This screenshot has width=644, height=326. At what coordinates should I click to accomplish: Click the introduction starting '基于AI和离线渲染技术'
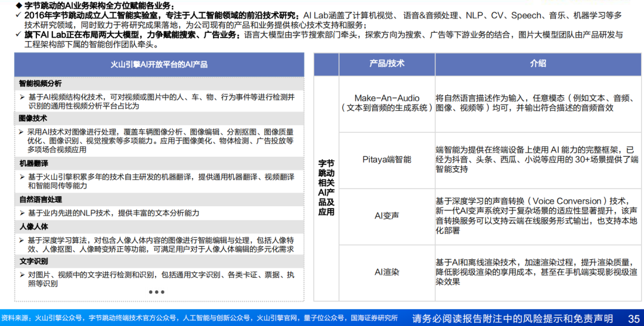click(x=537, y=272)
